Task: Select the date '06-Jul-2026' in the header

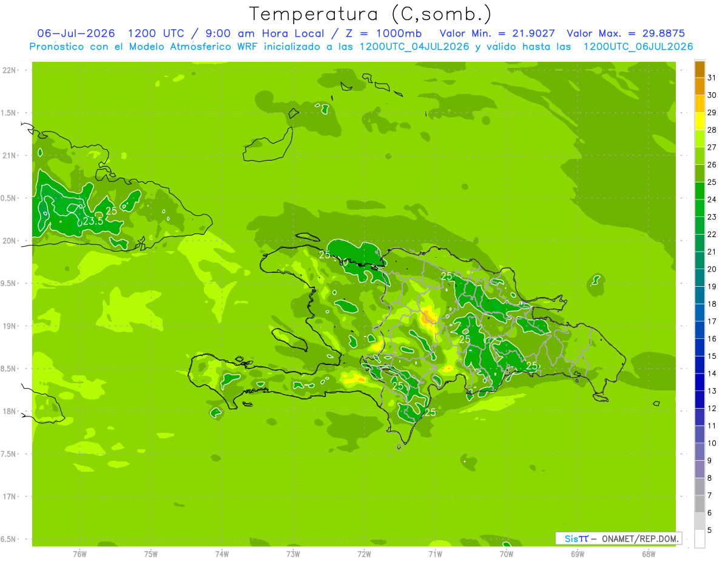Action: [76, 33]
